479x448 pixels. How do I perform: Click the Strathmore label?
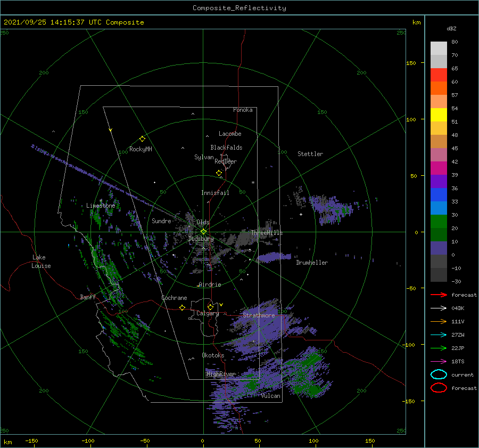[259, 315]
